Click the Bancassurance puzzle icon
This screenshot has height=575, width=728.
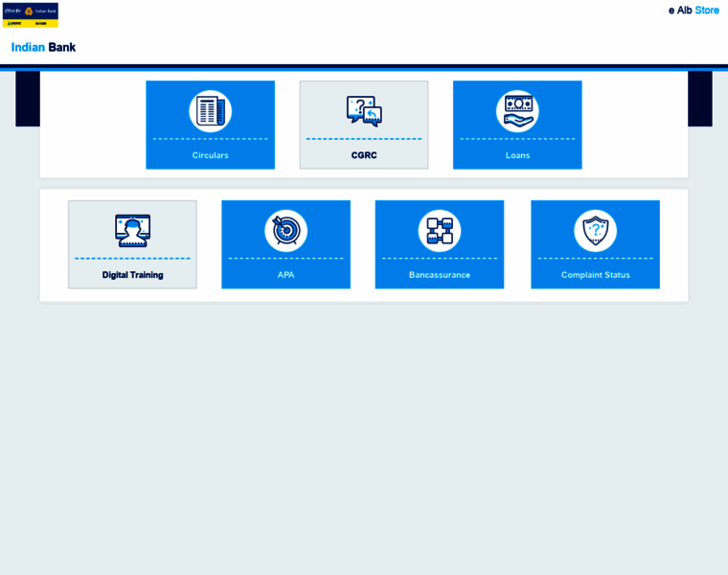pos(440,230)
